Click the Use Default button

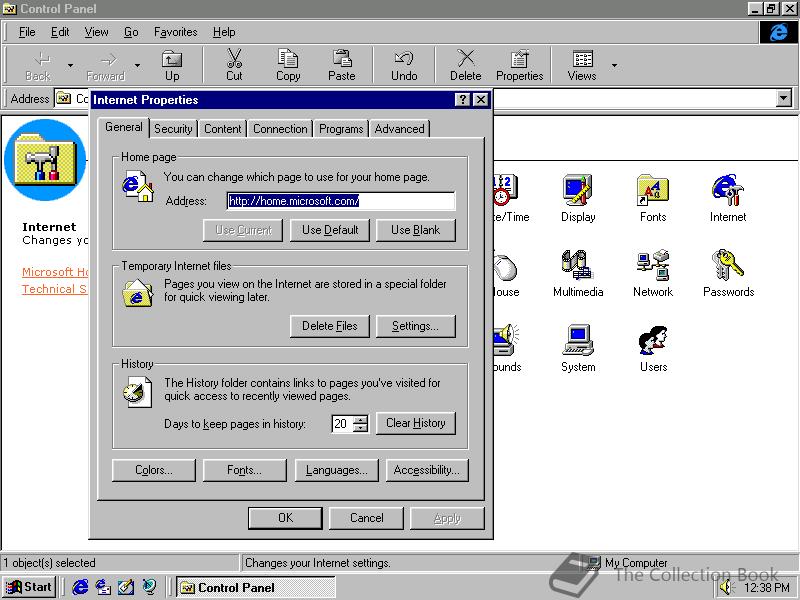(330, 230)
